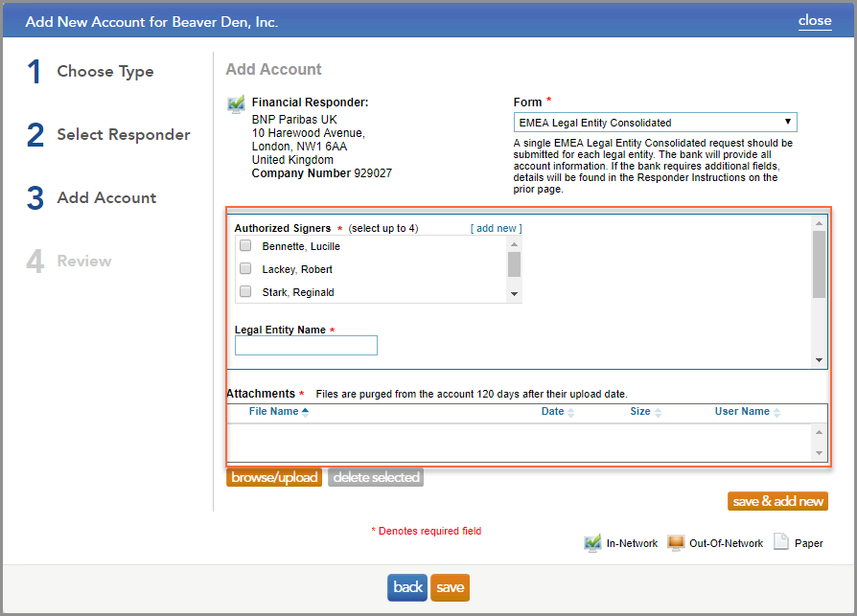Check Lackey, Robert as authorized signer
The width and height of the screenshot is (857, 616).
[x=245, y=269]
